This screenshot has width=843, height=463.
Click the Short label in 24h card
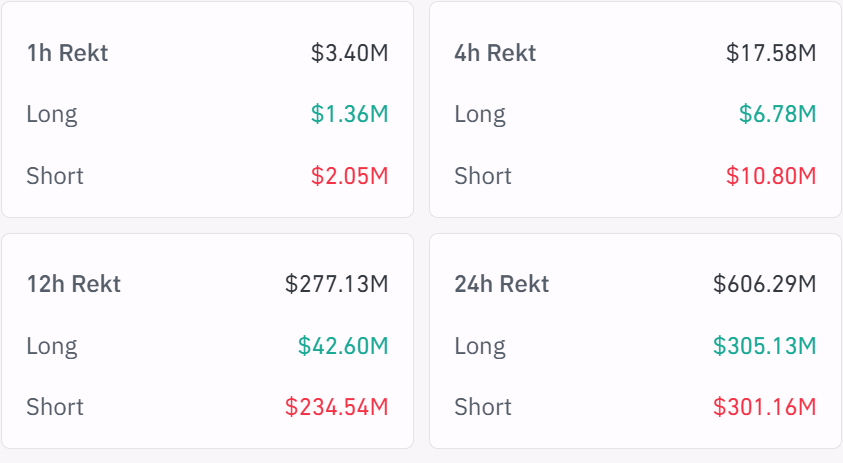coord(483,407)
